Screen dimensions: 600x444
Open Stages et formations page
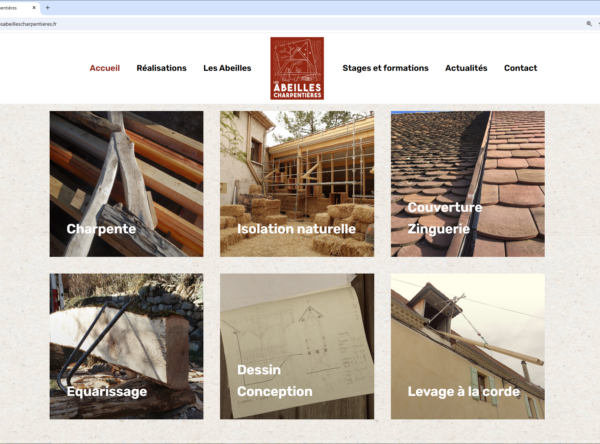[x=385, y=68]
